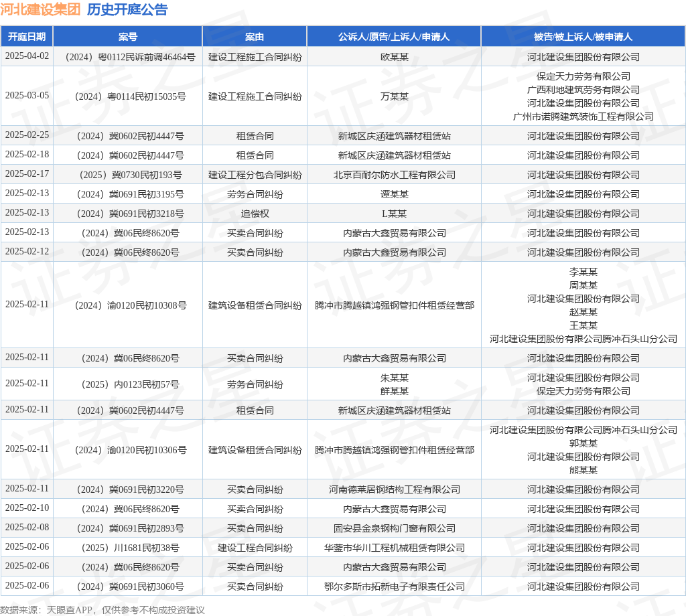Image resolution: width=686 pixels, height=616 pixels.
Task: Click defendant cell 赵某某
Action: point(584,312)
